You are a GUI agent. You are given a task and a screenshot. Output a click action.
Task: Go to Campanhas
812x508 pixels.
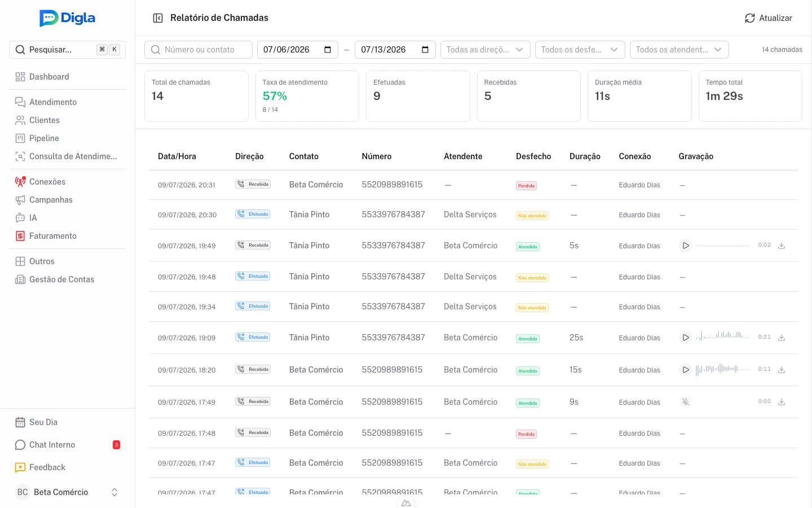(x=67, y=200)
